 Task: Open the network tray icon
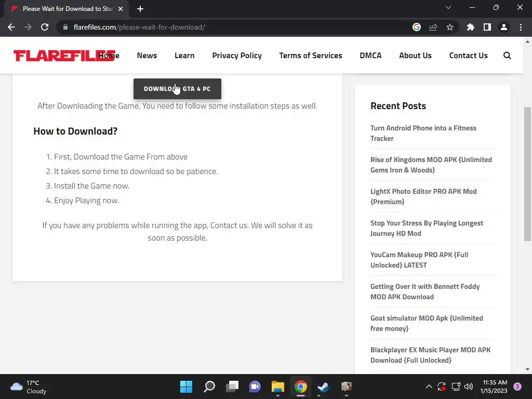[456, 387]
